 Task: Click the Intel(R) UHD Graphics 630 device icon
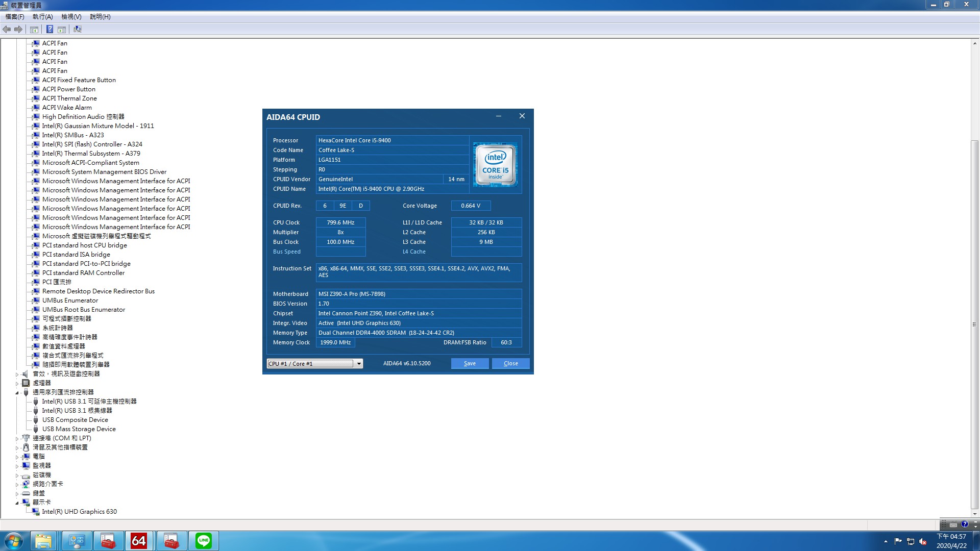(x=36, y=511)
